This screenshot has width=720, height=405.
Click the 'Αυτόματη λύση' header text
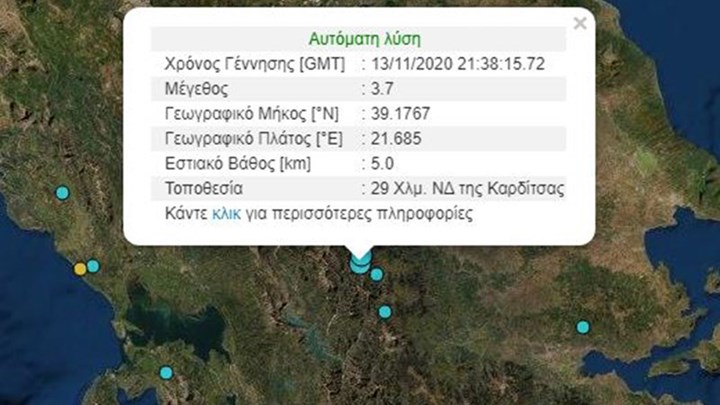pyautogui.click(x=365, y=39)
